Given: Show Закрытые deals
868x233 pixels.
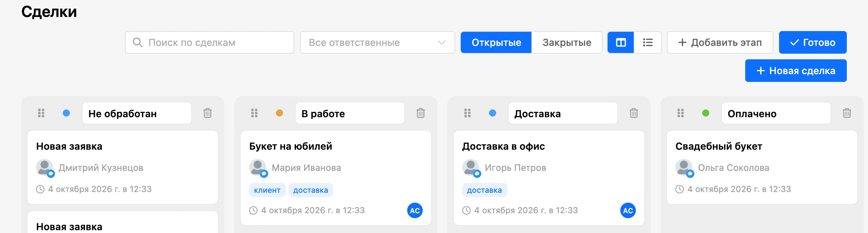Looking at the screenshot, I should (567, 42).
